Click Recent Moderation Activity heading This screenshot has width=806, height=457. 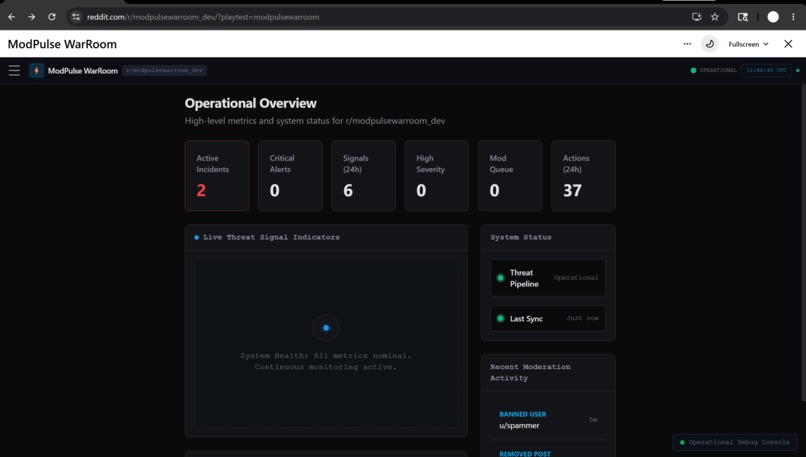(x=530, y=372)
